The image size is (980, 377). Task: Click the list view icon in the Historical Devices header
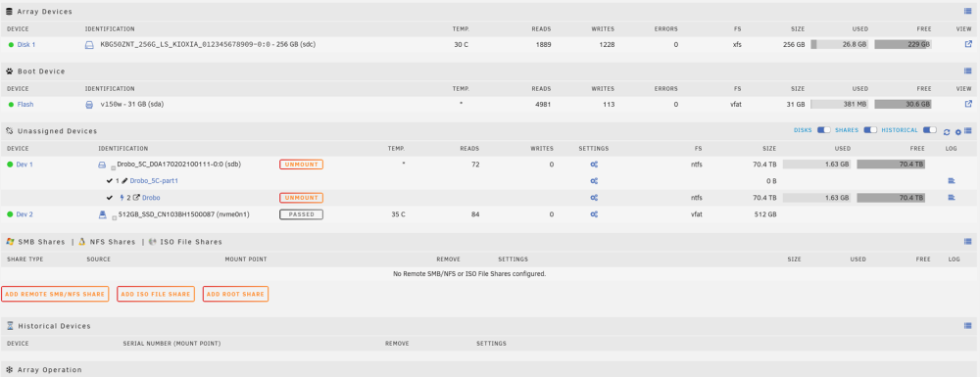tap(967, 325)
